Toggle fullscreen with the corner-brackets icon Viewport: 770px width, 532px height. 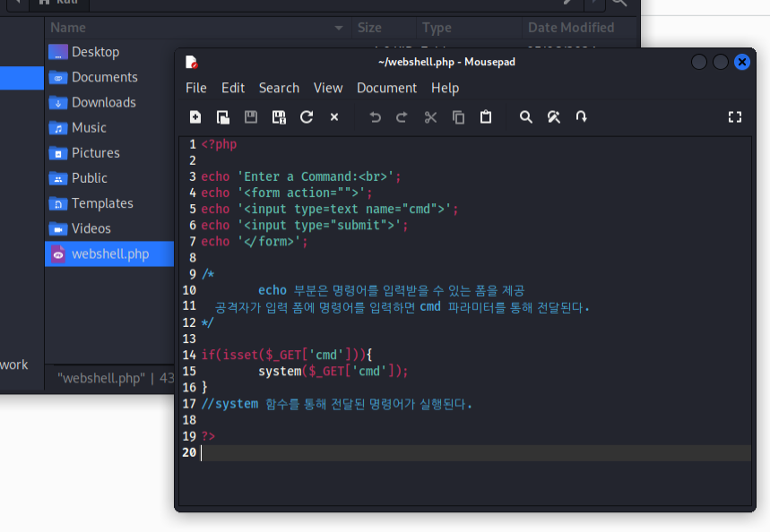(x=735, y=116)
